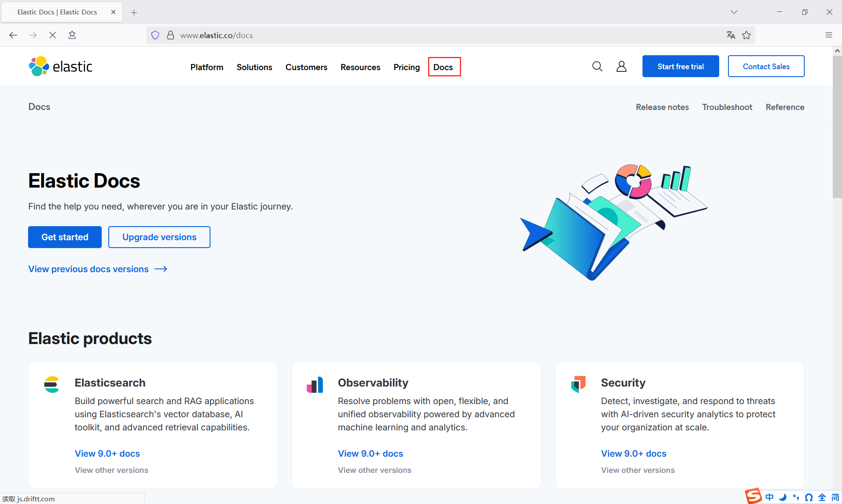Click the Sogou input method icon

[753, 496]
